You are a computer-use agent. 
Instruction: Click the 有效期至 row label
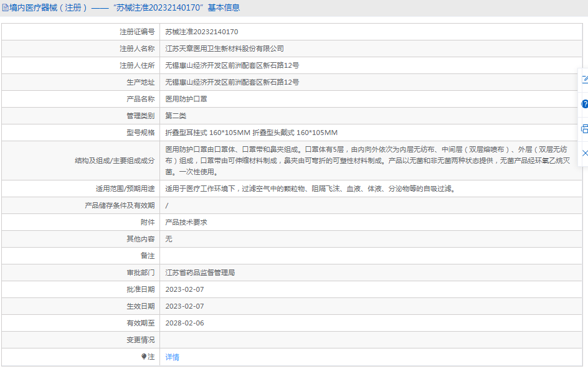(140, 324)
